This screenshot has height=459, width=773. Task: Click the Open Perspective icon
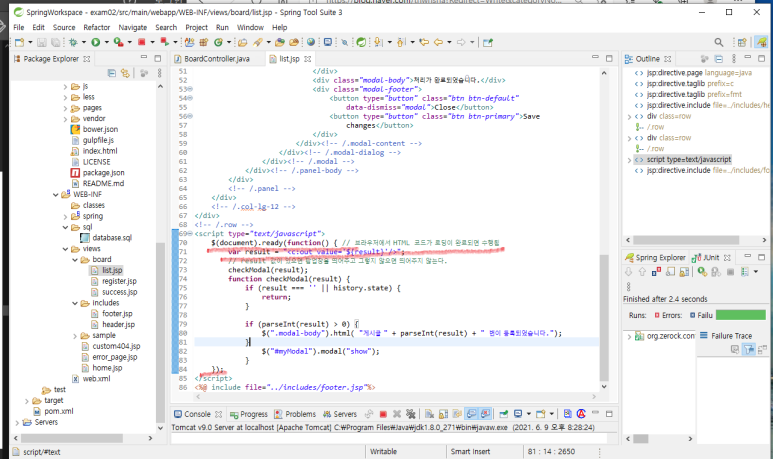[x=742, y=42]
